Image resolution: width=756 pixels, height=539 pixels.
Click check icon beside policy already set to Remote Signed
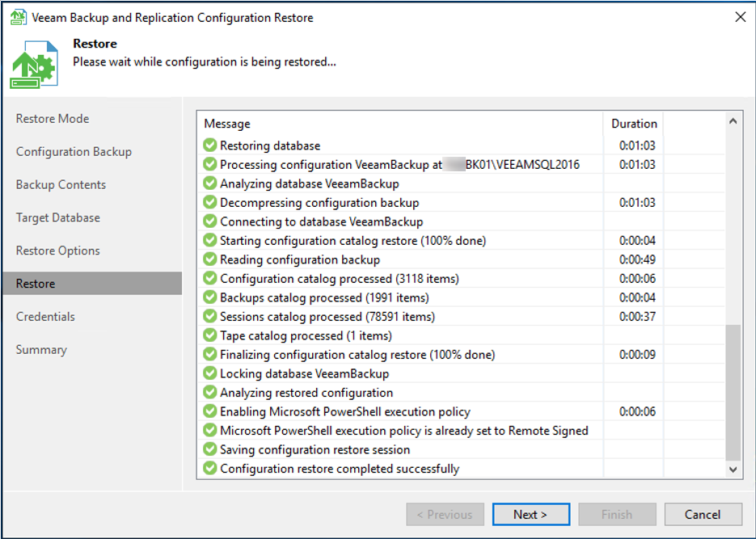pos(209,430)
